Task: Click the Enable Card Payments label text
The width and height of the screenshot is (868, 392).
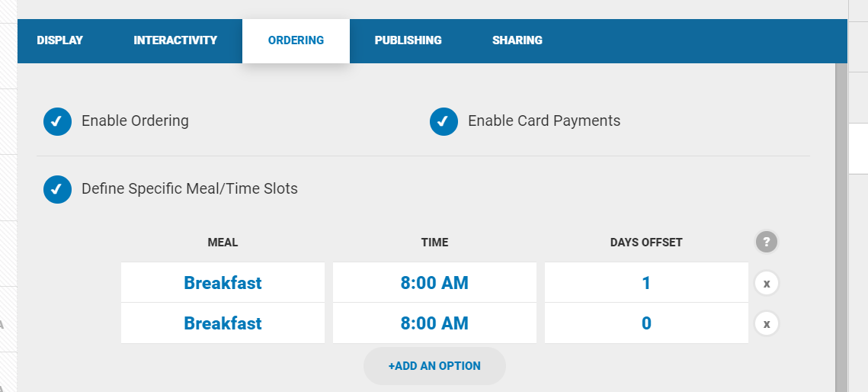Action: (x=544, y=120)
